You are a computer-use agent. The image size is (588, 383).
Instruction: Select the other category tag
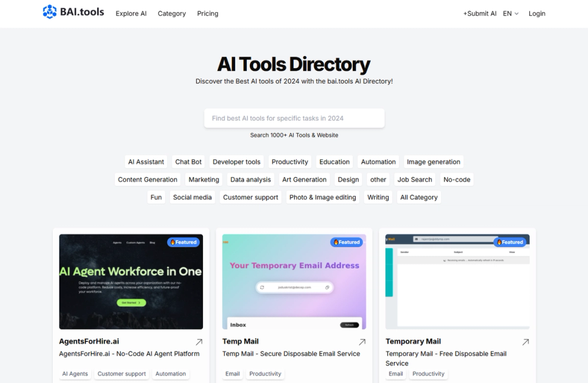click(378, 179)
